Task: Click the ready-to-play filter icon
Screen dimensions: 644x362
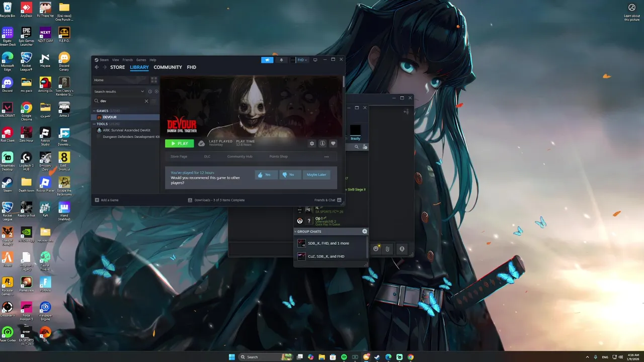Action: point(156,92)
